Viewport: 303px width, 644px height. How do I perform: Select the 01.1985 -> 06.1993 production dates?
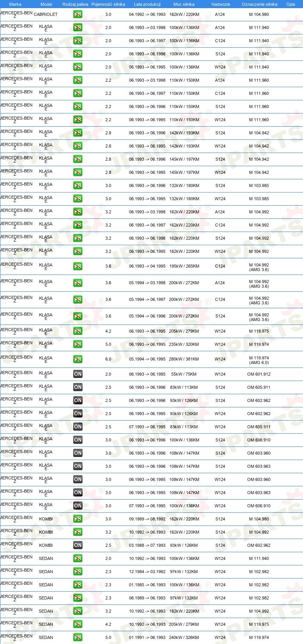coord(147,585)
